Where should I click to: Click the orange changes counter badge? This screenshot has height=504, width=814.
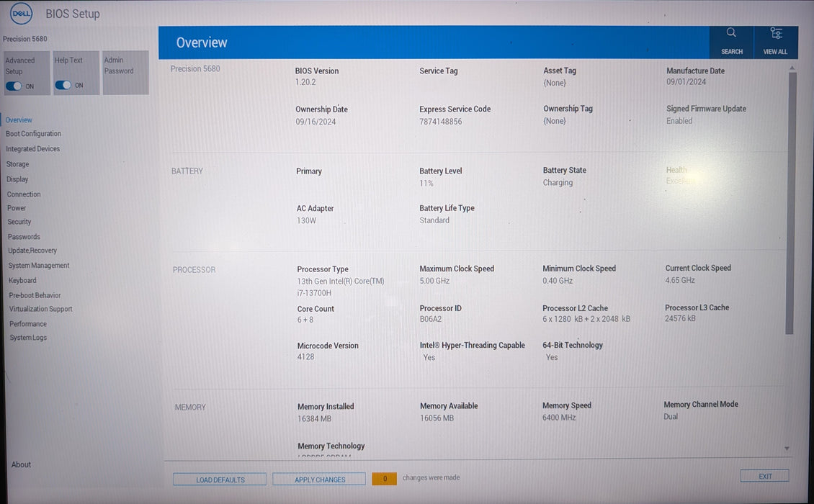(384, 479)
